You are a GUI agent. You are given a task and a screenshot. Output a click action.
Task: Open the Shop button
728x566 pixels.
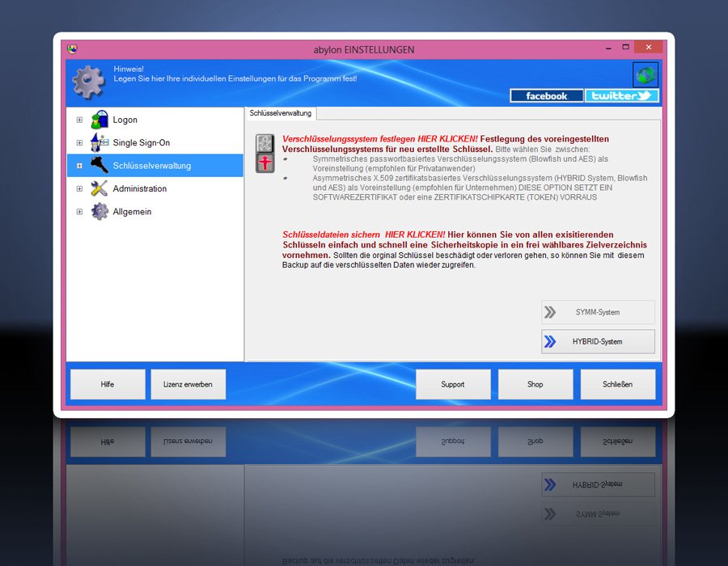coord(535,384)
